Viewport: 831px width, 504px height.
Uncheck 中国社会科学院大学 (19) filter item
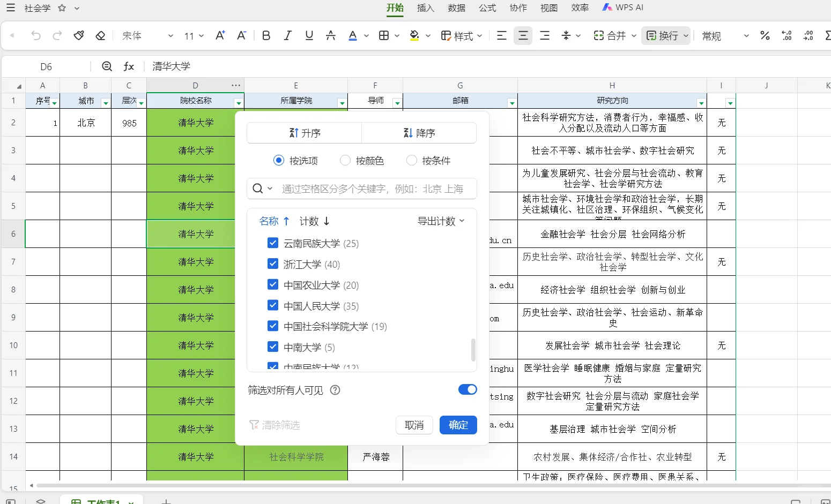[x=273, y=326]
